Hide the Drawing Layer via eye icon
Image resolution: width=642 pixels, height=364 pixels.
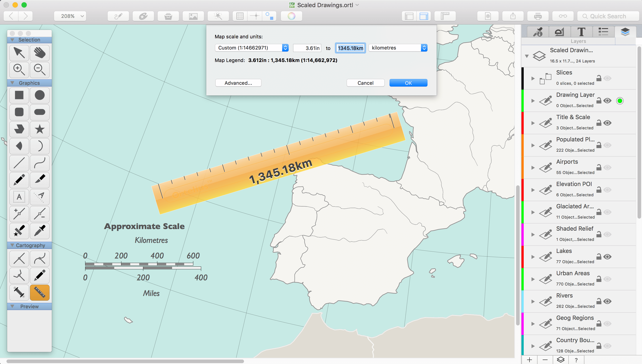pos(607,101)
